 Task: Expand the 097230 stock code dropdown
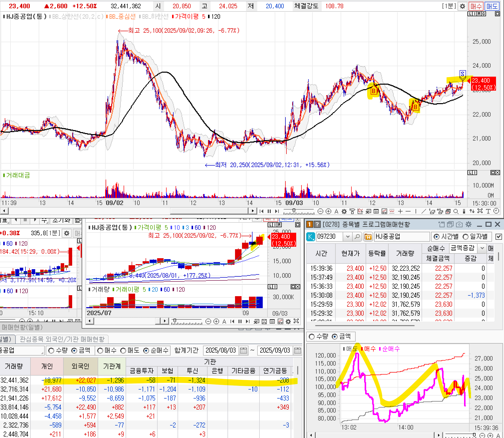348,236
